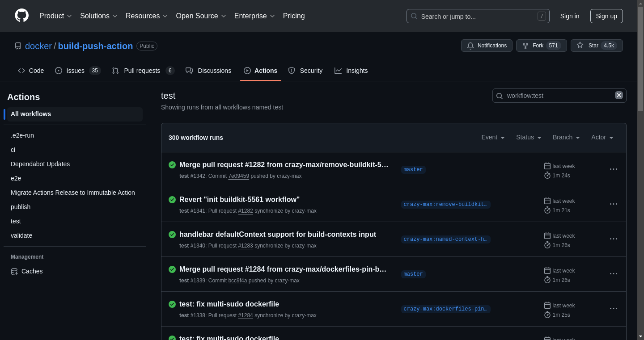Click the calendar icon for run #1340
Screen dimensions: 644x340
point(547,235)
